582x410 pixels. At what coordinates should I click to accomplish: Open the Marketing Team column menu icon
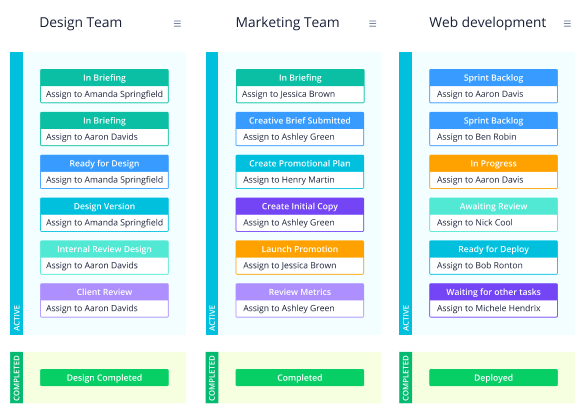click(x=373, y=24)
